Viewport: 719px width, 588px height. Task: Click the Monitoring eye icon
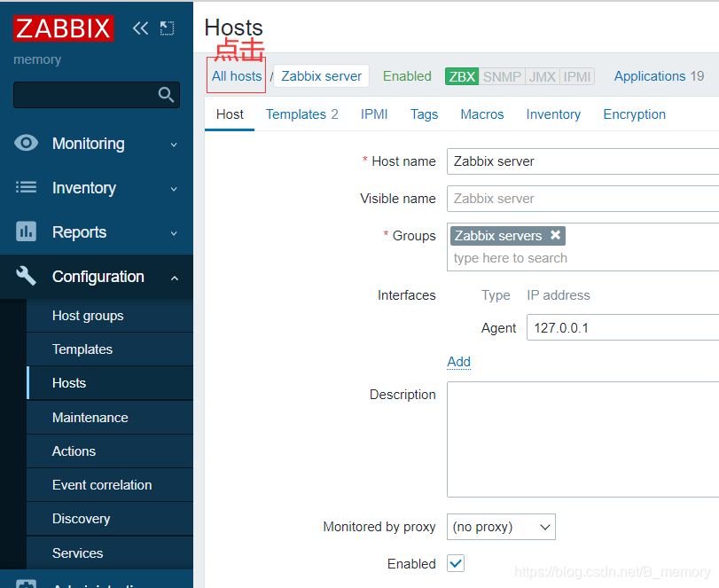pos(26,143)
